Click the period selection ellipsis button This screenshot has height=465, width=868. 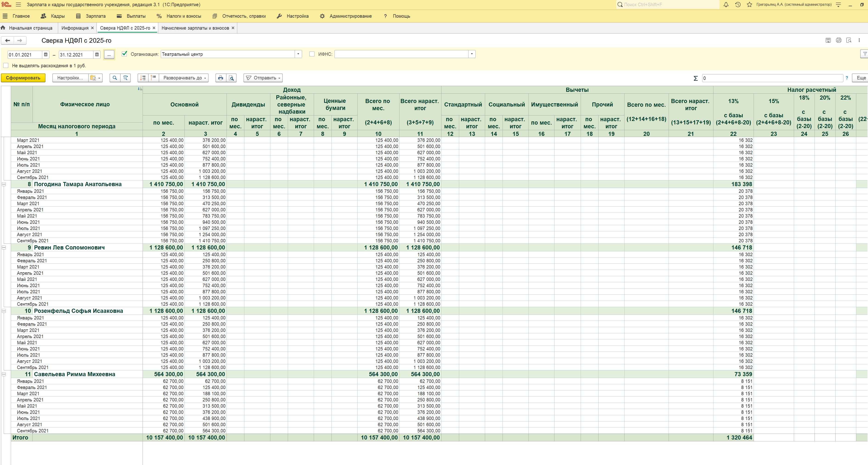(x=109, y=55)
